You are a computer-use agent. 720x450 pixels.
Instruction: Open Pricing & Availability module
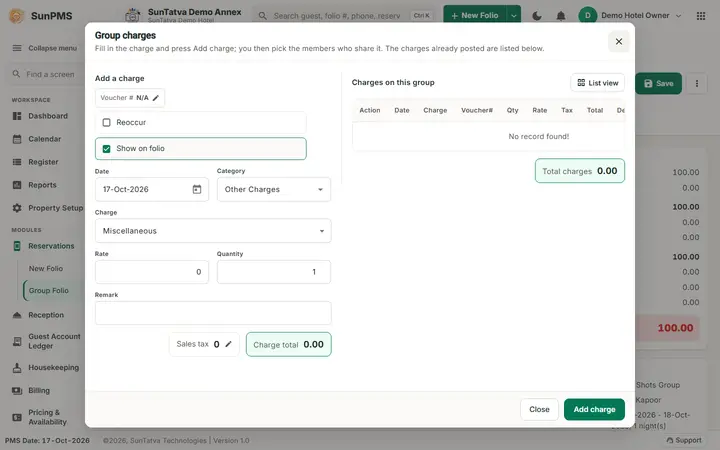[x=47, y=417]
